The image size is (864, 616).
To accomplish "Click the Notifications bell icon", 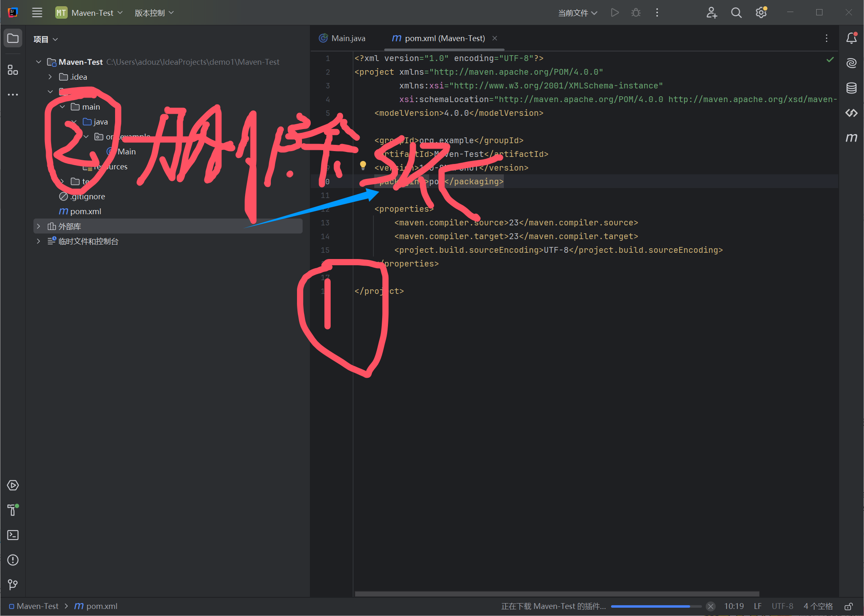I will (x=851, y=38).
